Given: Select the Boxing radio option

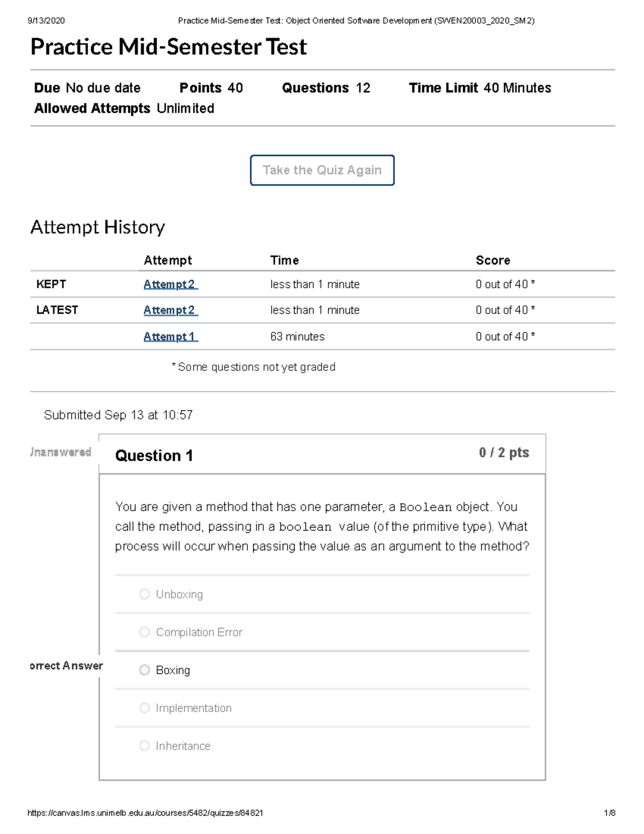Looking at the screenshot, I should 144,670.
